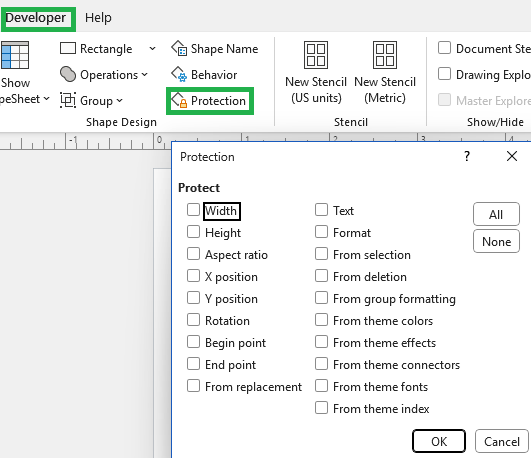Open Shape Name dialog icon
This screenshot has width=531, height=458.
coord(179,48)
